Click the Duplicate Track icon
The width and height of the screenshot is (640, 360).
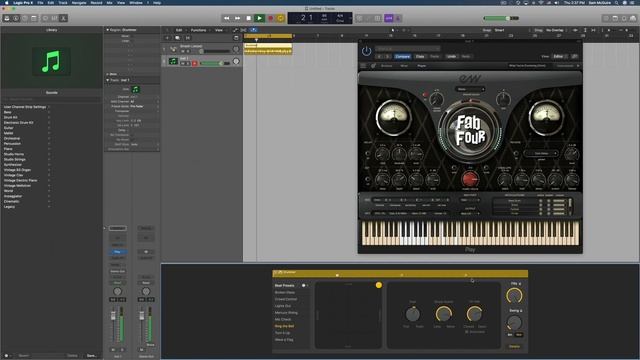coord(177,38)
